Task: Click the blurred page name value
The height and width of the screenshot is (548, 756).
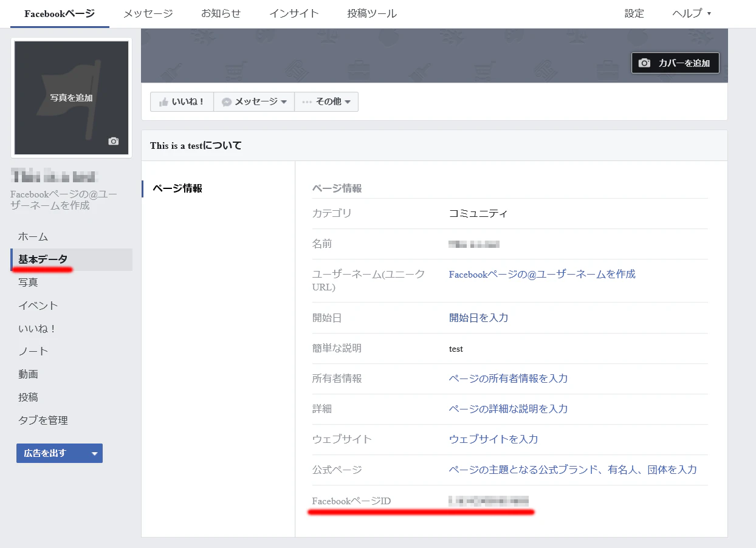Action: tap(474, 244)
